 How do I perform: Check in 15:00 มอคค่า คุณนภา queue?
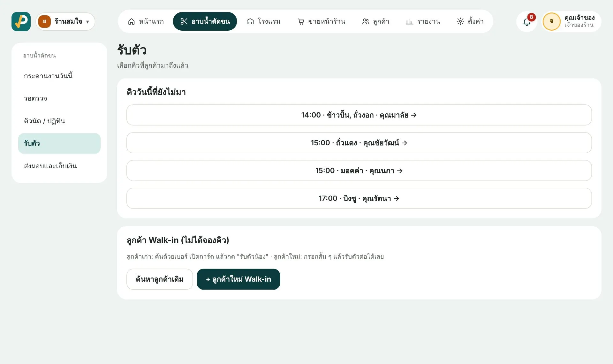click(359, 171)
